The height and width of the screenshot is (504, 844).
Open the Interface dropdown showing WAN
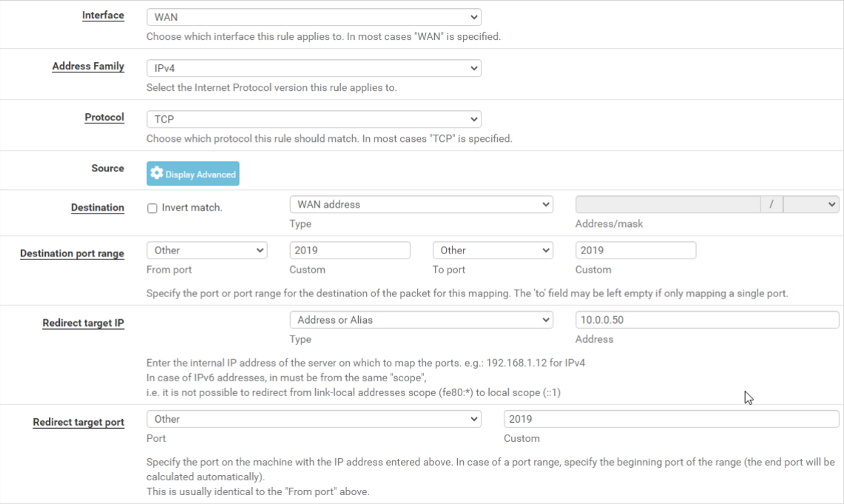tap(314, 17)
